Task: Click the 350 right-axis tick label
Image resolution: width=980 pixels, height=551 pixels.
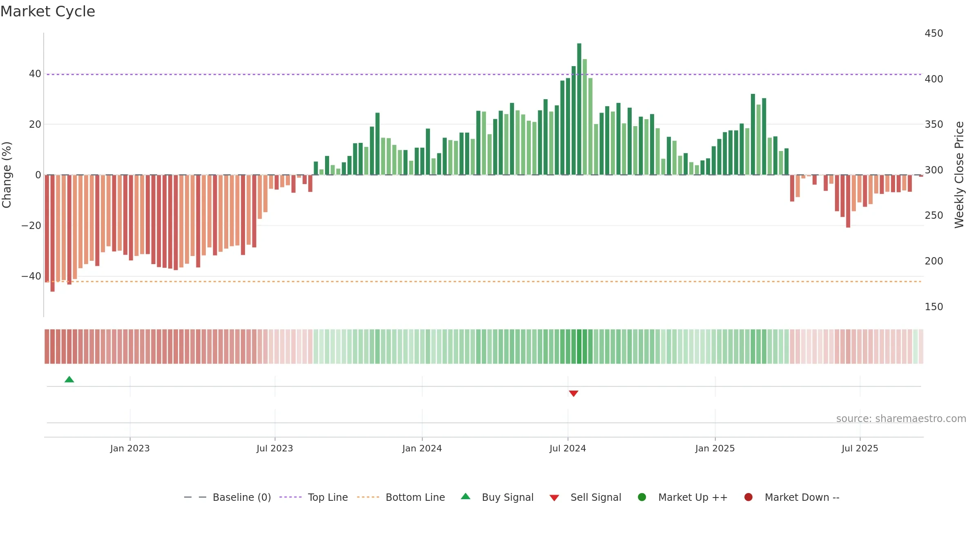Action: click(934, 124)
